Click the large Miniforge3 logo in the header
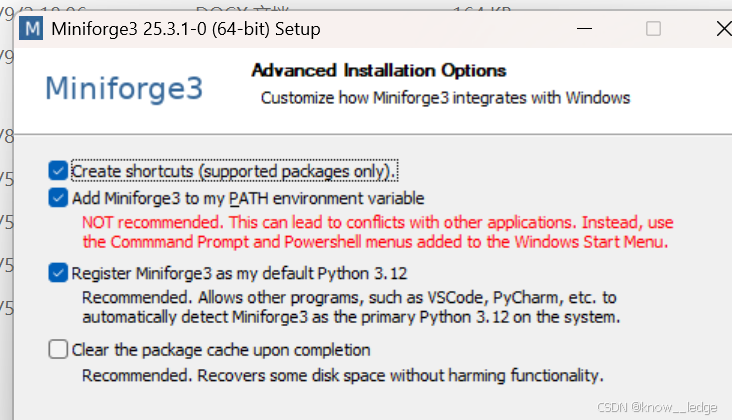 (124, 88)
